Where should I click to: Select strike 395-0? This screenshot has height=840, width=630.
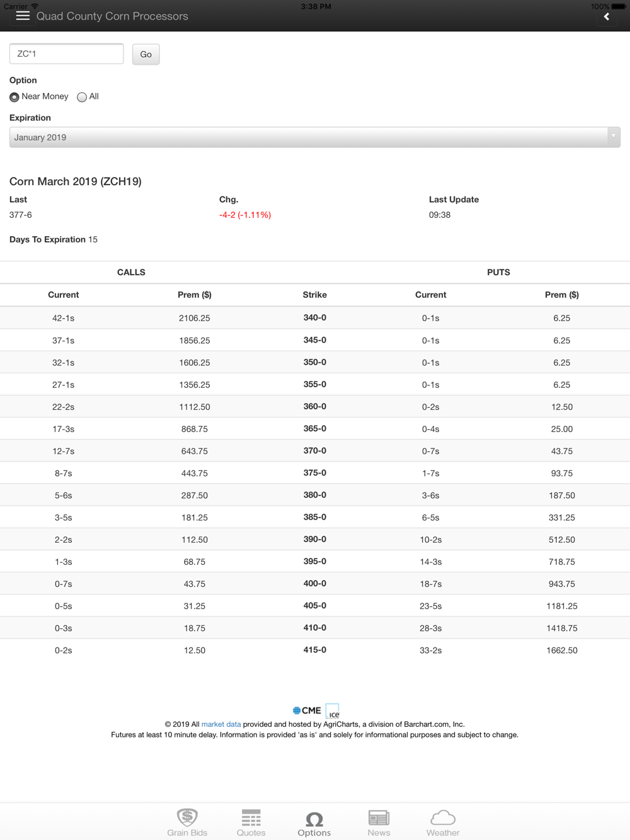tap(315, 561)
